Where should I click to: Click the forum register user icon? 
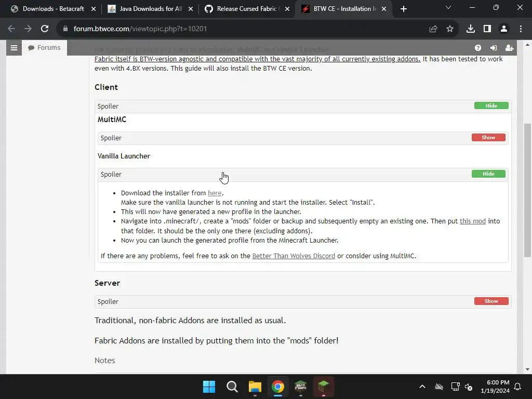[x=509, y=48]
